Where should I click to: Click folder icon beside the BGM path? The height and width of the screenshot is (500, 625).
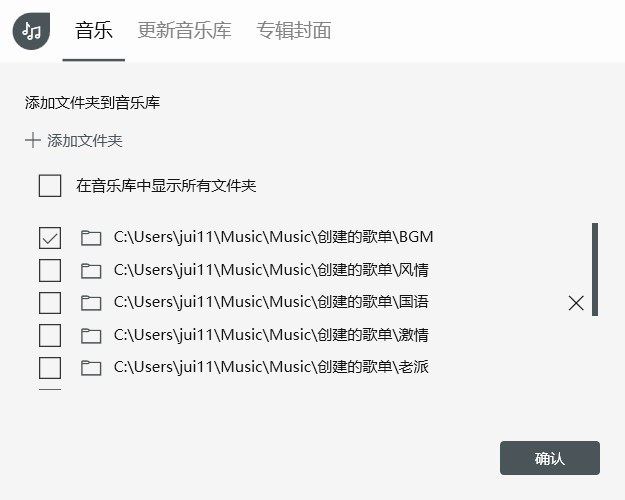[x=91, y=238]
